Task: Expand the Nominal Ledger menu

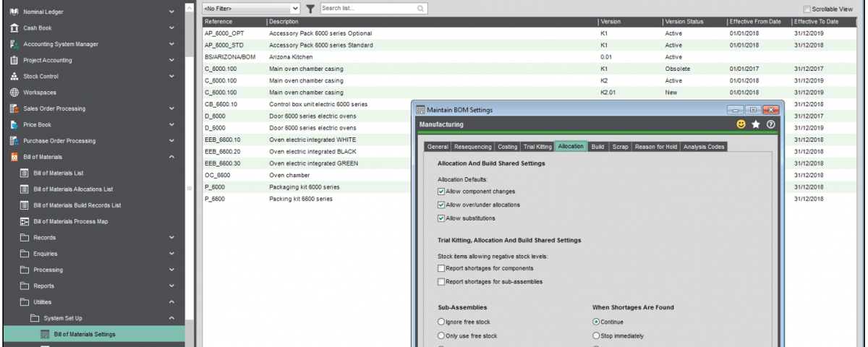Action: pos(171,12)
